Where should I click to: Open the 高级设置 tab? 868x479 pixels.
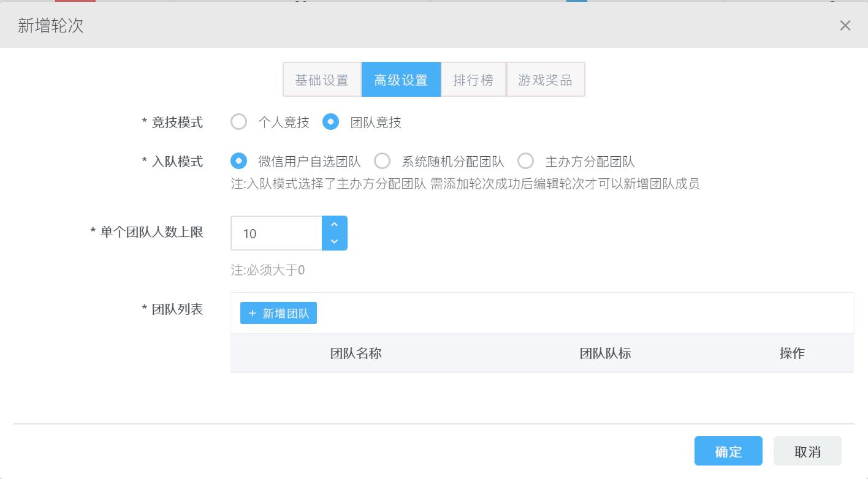coord(401,80)
